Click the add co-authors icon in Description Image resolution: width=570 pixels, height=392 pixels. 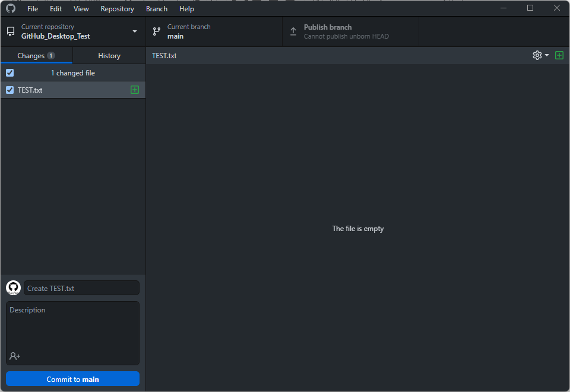click(x=15, y=356)
